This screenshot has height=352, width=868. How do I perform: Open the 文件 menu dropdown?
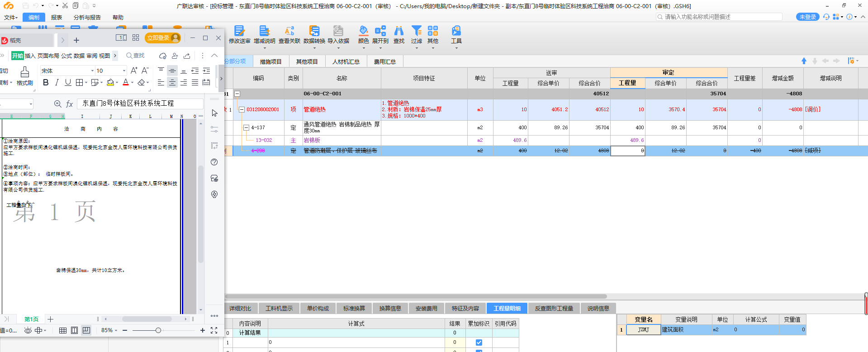(11, 18)
